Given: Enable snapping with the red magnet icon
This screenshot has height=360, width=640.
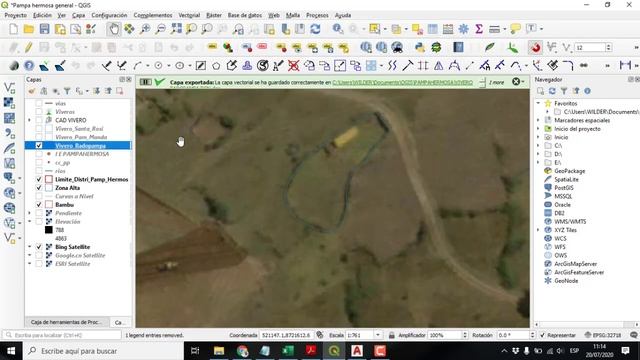Looking at the screenshot, I should point(536,48).
